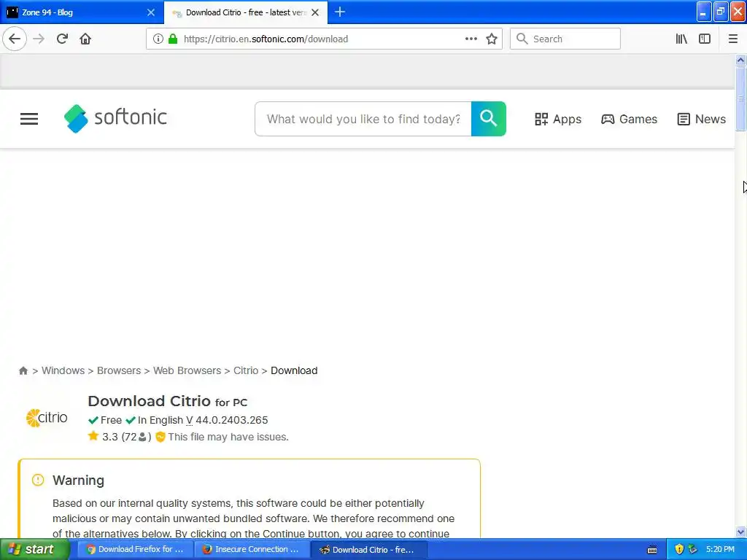Click the scrollbar up arrow
This screenshot has height=560, width=747.
click(740, 60)
